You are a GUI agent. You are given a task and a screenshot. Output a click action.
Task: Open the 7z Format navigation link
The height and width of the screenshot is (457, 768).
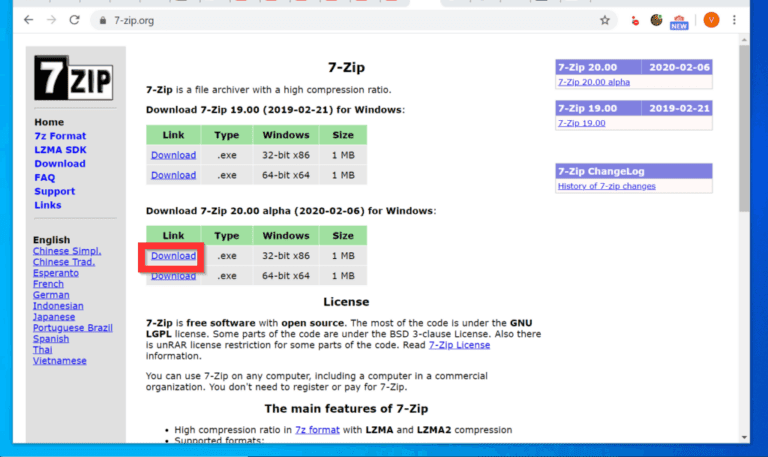click(x=60, y=136)
